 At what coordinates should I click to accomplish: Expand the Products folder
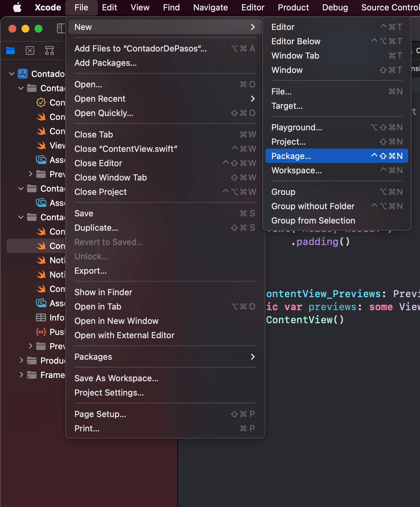tap(21, 361)
